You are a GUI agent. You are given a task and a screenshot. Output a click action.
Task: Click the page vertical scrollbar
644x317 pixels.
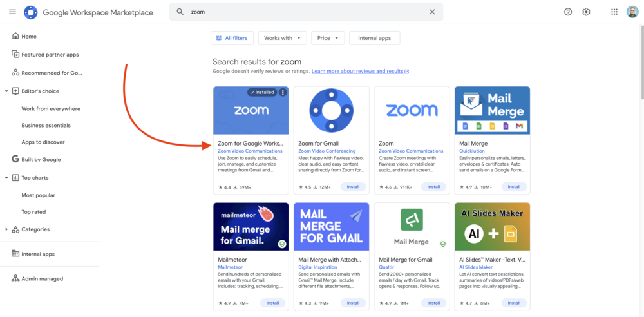coord(641,62)
